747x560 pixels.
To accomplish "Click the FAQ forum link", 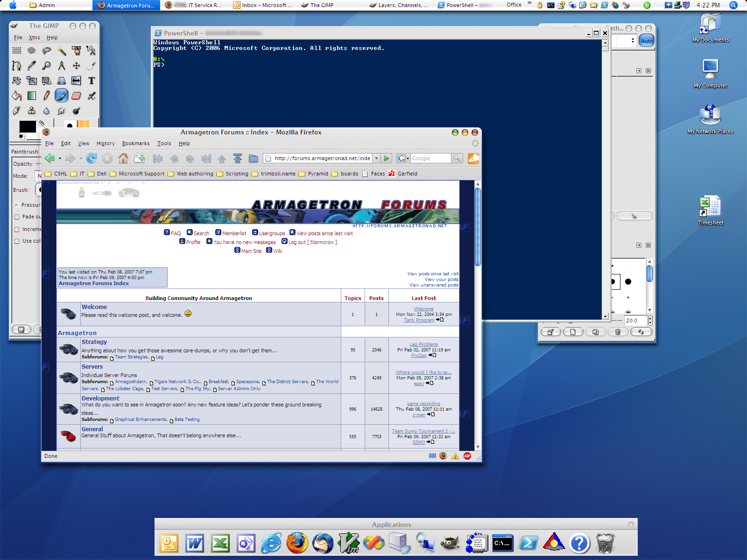I will 176,233.
